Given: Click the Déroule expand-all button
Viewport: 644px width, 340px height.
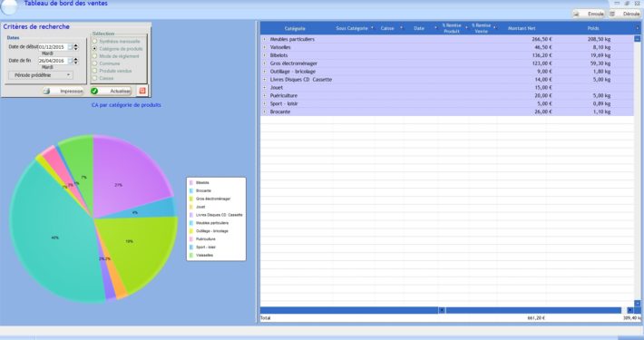Looking at the screenshot, I should 625,14.
